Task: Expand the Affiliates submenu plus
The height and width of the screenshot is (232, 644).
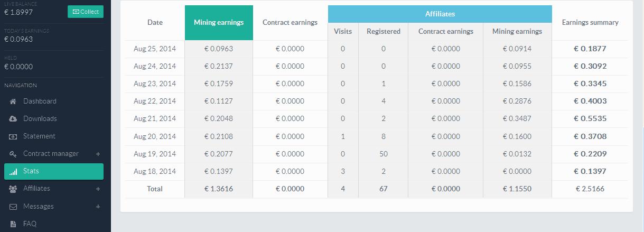Action: tap(98, 189)
